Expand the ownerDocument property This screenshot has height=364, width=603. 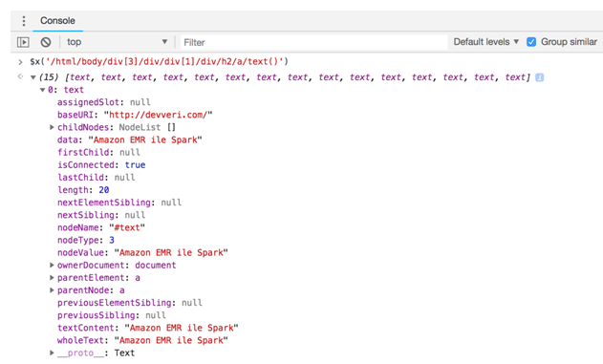point(52,266)
